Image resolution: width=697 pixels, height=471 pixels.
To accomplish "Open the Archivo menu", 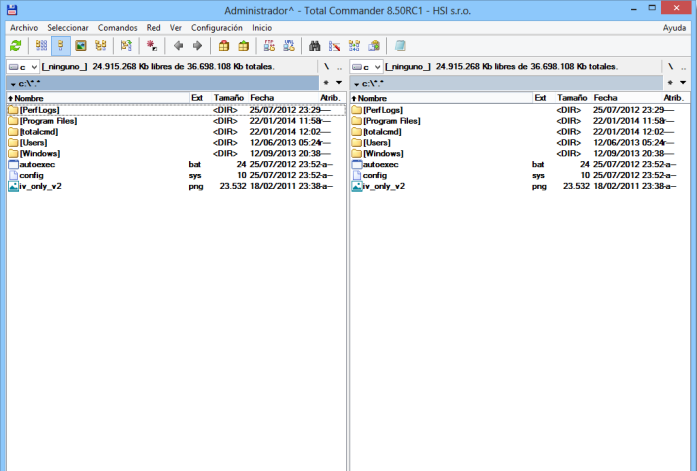I will tap(24, 28).
